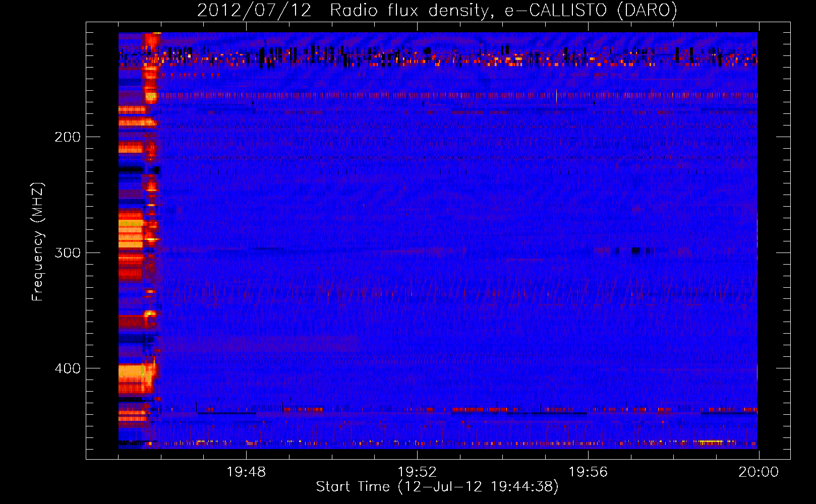816x504 pixels.
Task: Click the 19:48 time tick label
Action: tap(246, 472)
